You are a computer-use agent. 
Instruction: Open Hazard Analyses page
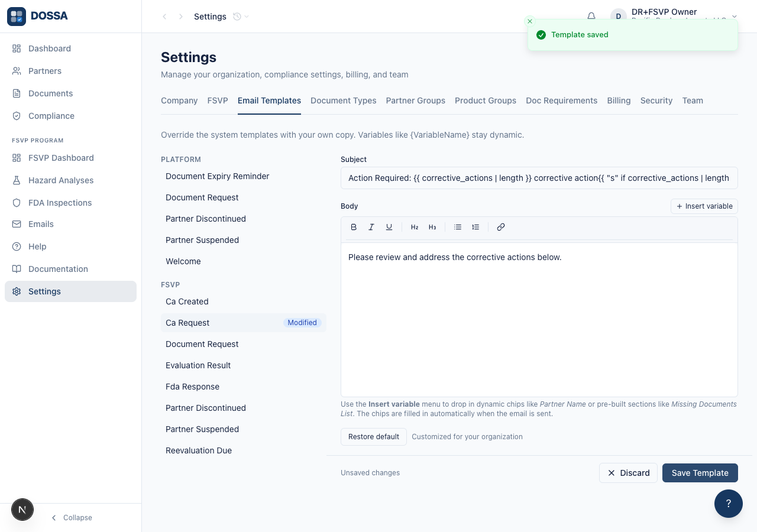click(70, 180)
